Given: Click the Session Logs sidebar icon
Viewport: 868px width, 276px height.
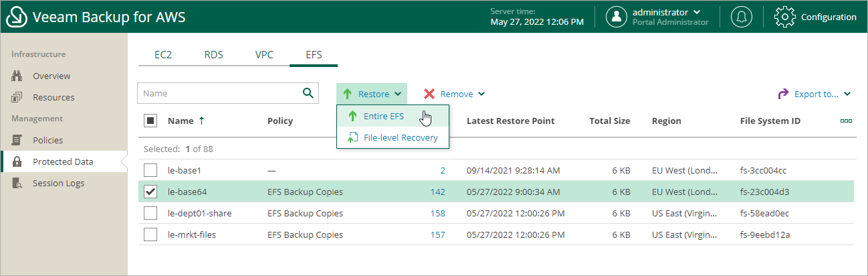Looking at the screenshot, I should tap(17, 183).
